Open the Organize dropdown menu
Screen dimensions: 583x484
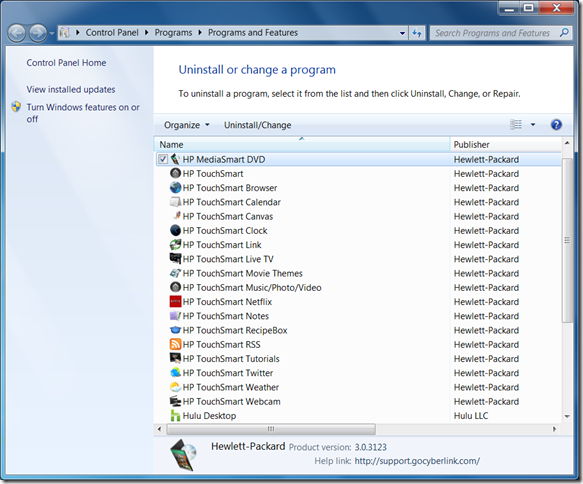tap(187, 125)
